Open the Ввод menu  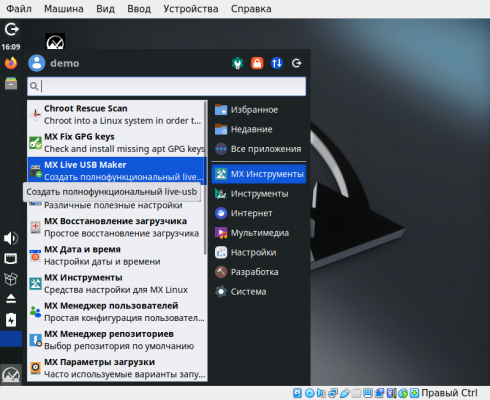pos(139,9)
